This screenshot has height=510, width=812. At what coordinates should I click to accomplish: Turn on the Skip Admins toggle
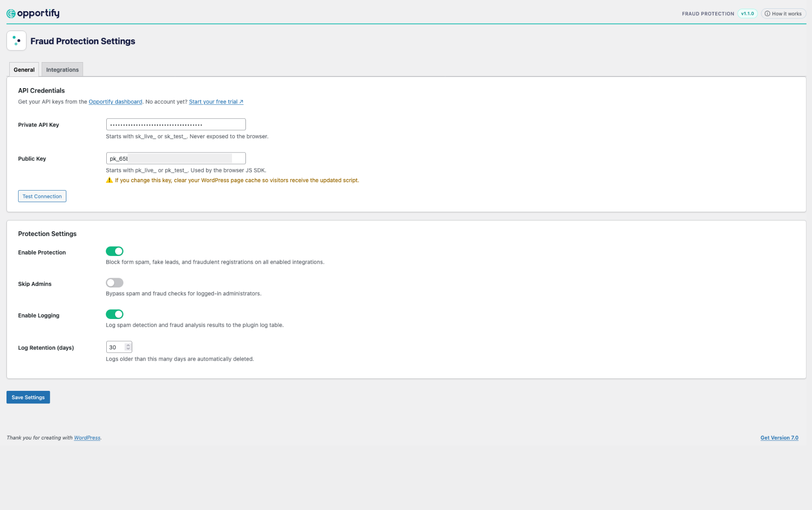[115, 283]
